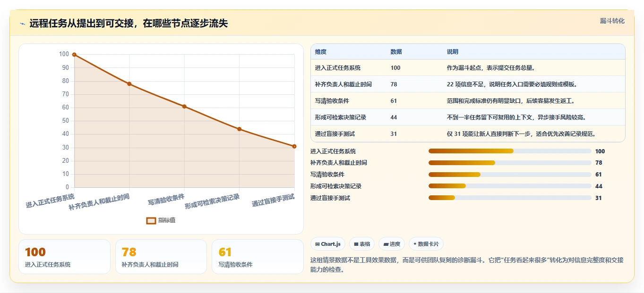Click the footer paragraph starting with 这组情景数据
The image size is (644, 293).
tap(467, 265)
